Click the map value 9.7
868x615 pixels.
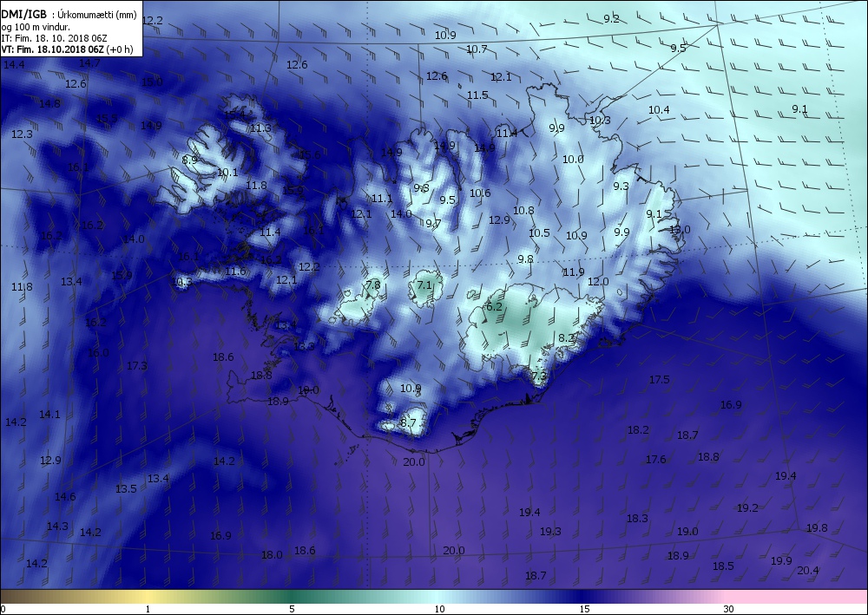[x=433, y=224]
